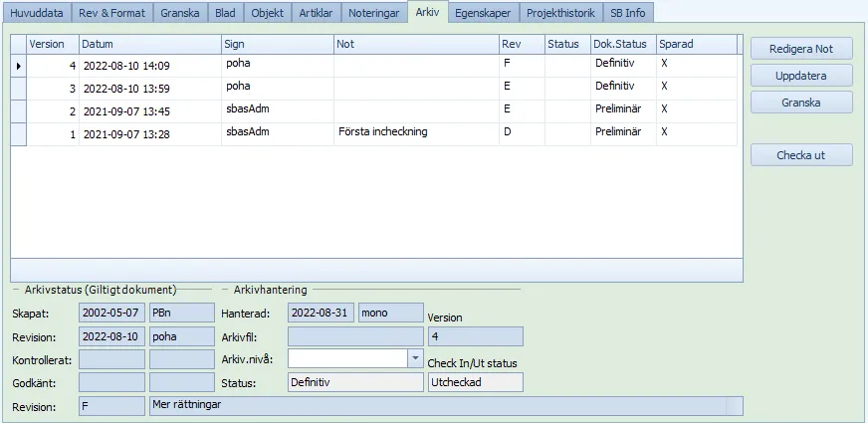868x423 pixels.
Task: Select the row dated 2021-09-07 13:45
Action: pos(374,111)
